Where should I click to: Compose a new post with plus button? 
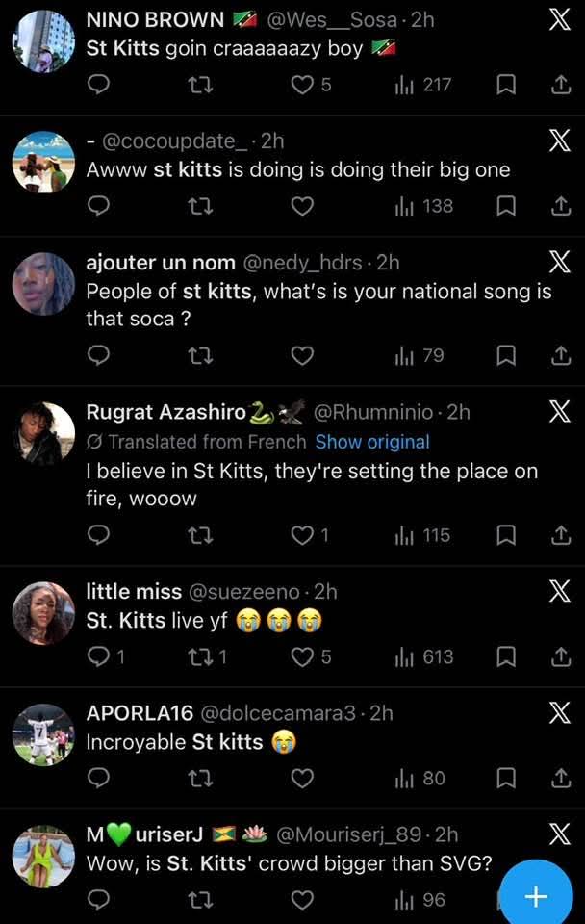tap(535, 896)
